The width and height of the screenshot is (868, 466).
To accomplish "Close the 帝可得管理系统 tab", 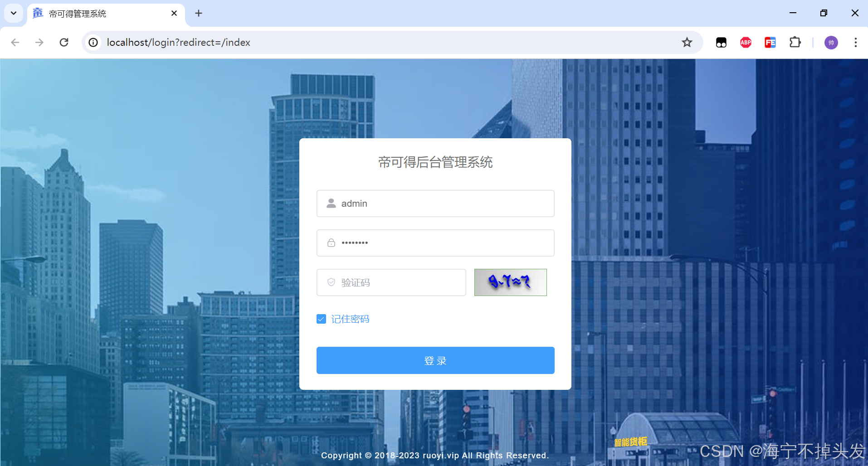I will 174,14.
